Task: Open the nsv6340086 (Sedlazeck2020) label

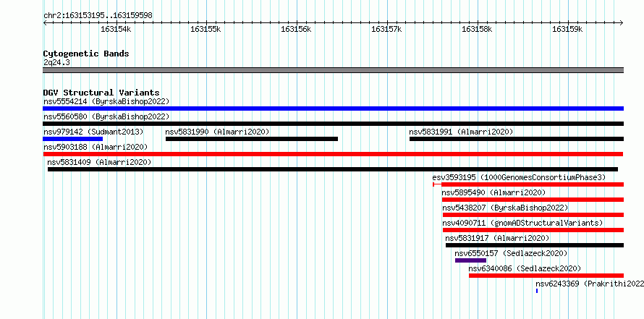Action: tap(525, 268)
